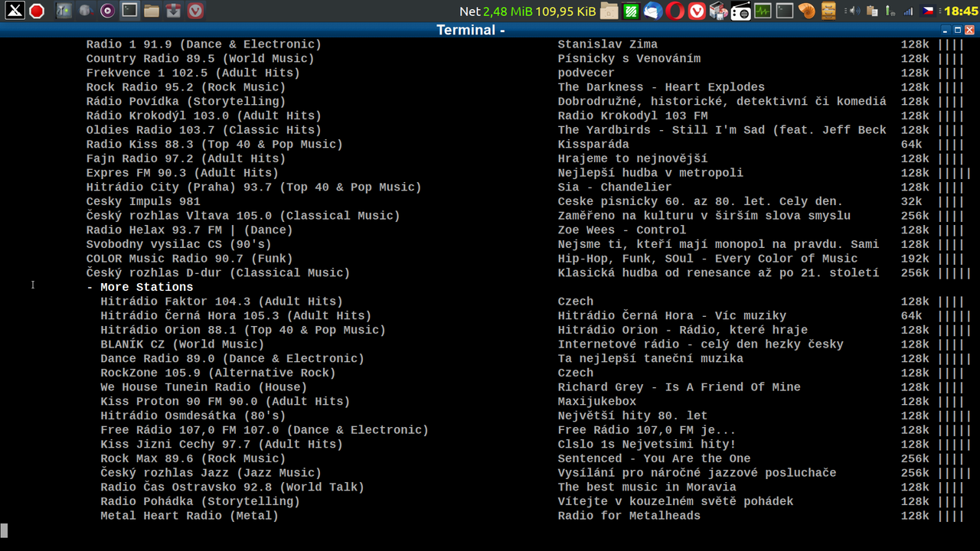Viewport: 980px width, 551px height.
Task: Select Rádio Povídka (Storytelling)
Action: pos(186,101)
